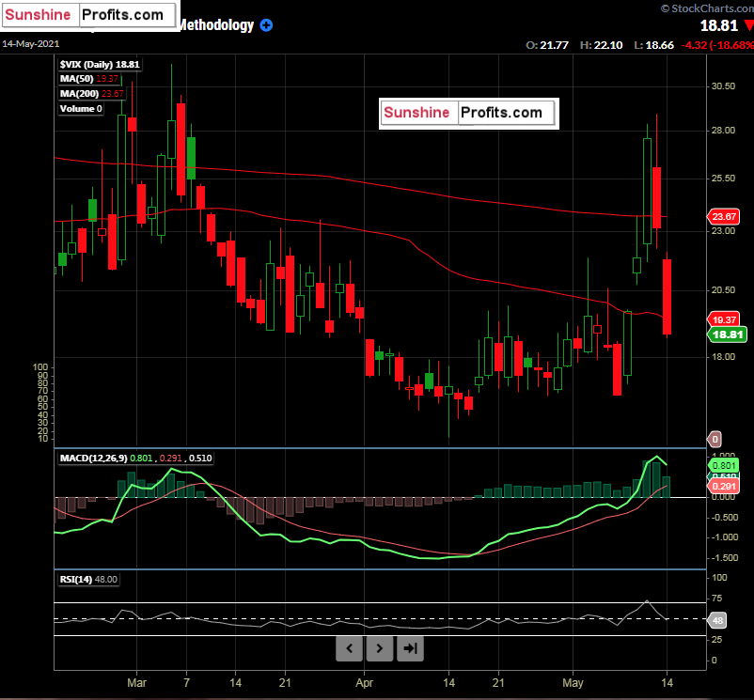
Task: Click the Mar label on time axis
Action: pos(136,683)
